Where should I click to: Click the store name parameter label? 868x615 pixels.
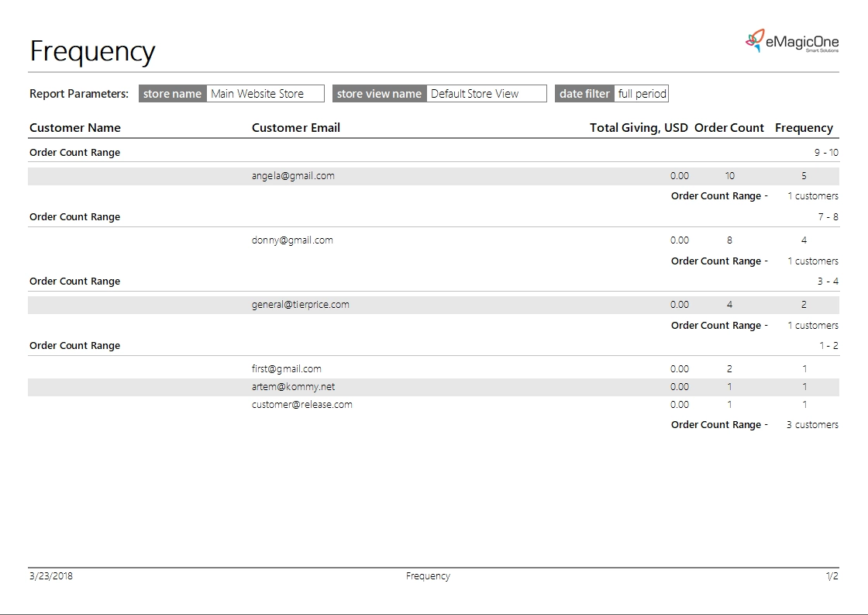pos(172,94)
